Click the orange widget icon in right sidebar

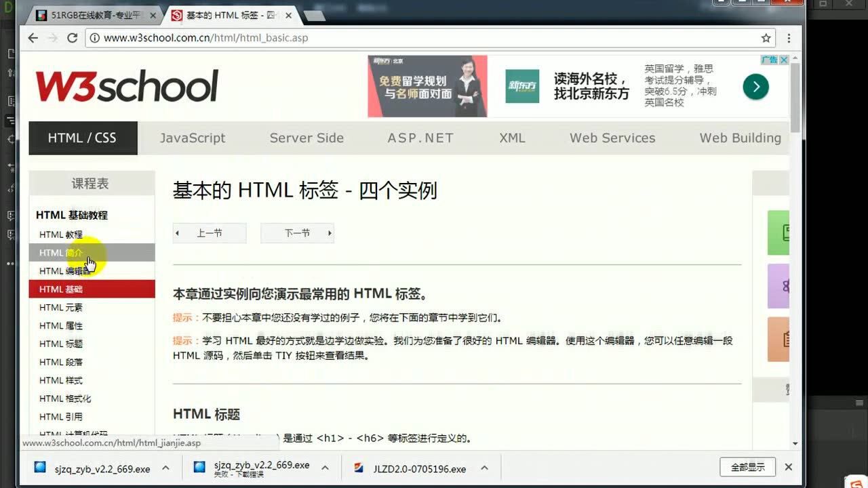(x=781, y=339)
